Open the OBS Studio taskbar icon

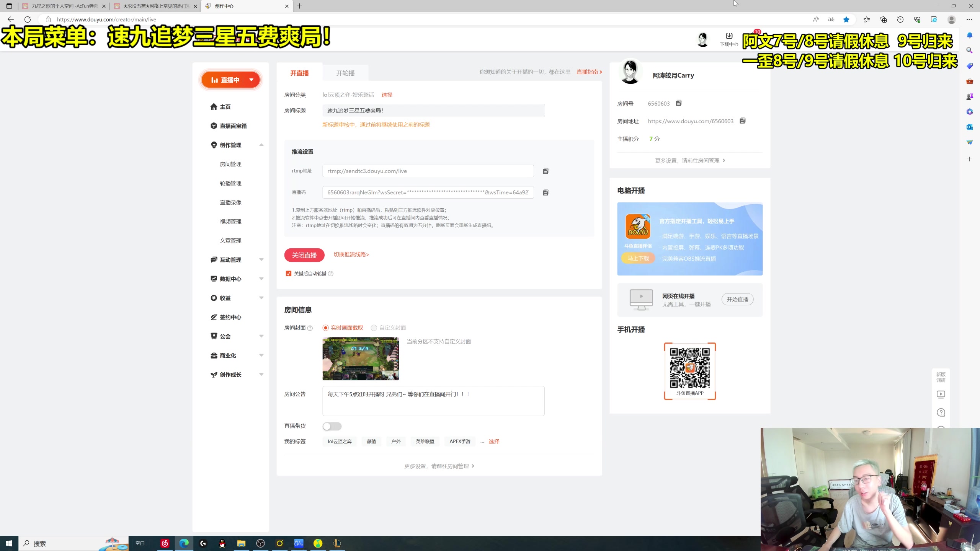click(260, 543)
